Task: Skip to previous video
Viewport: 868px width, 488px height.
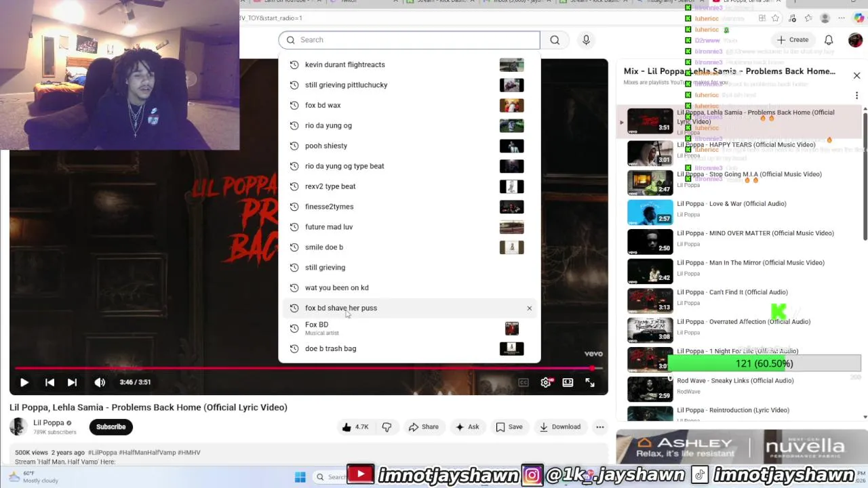Action: tap(50, 382)
